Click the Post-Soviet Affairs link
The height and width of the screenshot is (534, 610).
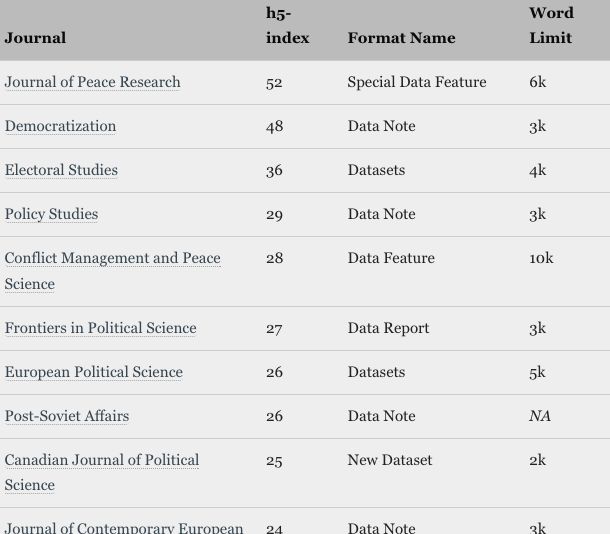66,416
